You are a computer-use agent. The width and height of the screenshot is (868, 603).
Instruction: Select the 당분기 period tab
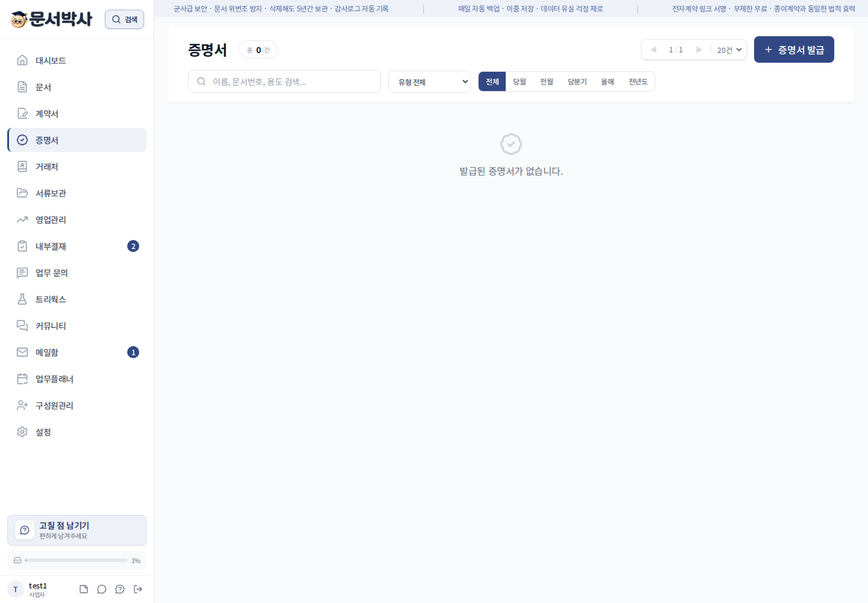pos(577,81)
